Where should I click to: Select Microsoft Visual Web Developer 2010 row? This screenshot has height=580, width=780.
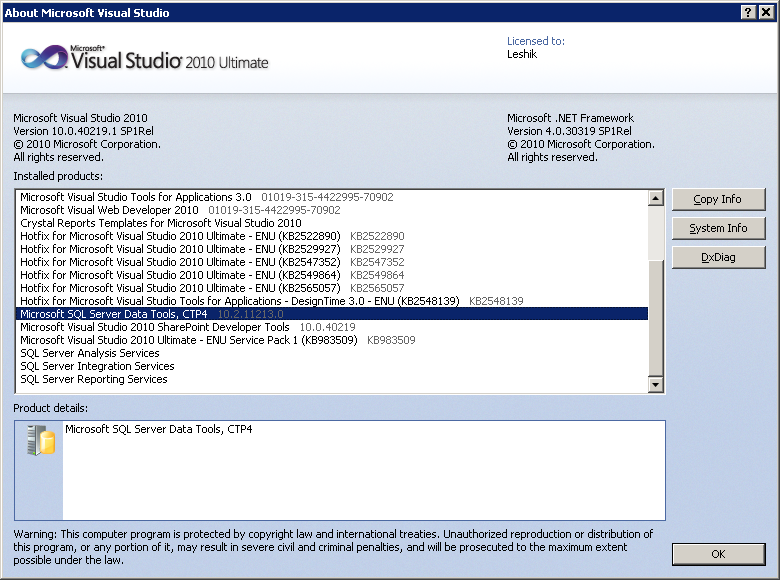(332, 210)
